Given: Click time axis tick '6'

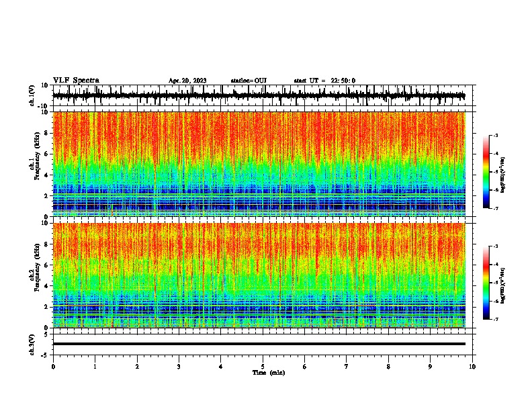Looking at the screenshot, I should click(305, 367).
